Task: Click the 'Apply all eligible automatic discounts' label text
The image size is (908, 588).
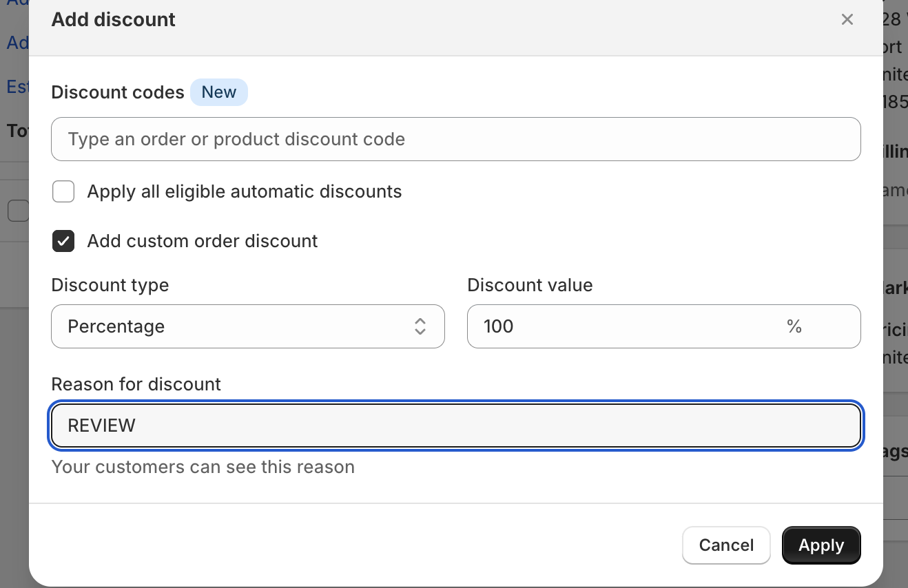Action: (x=244, y=191)
